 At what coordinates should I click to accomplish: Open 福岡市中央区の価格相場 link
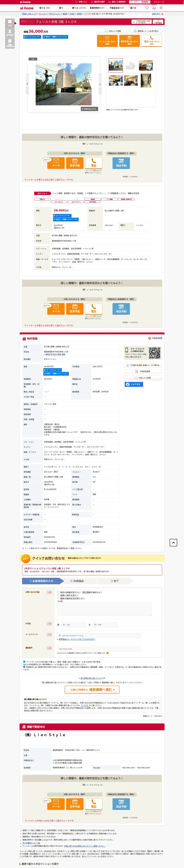click(x=55, y=354)
